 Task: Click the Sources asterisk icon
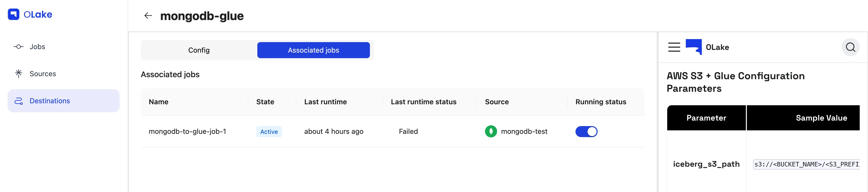(x=19, y=74)
